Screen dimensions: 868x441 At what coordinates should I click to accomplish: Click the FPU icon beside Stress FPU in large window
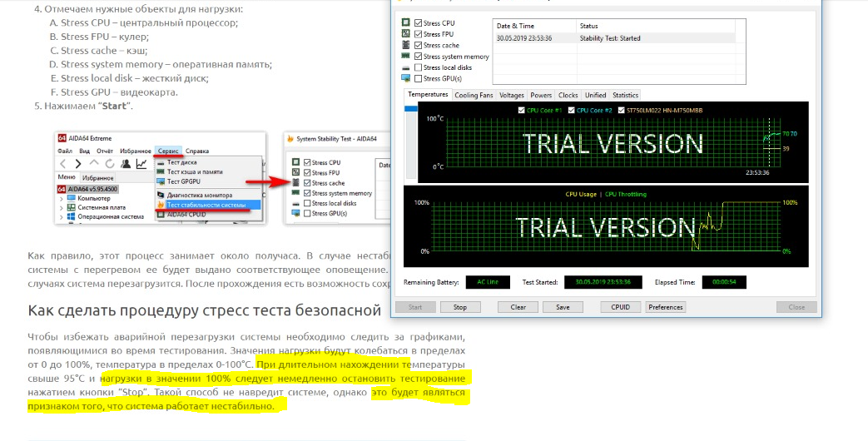(x=406, y=34)
